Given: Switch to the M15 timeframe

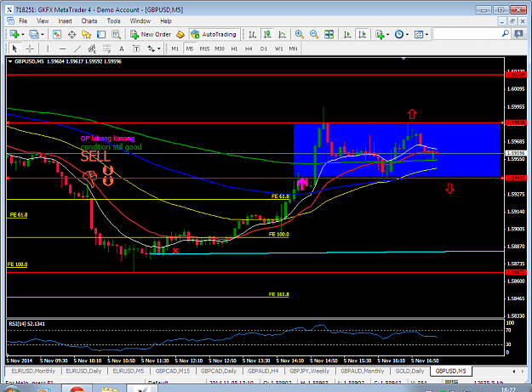Looking at the screenshot, I should coord(204,48).
